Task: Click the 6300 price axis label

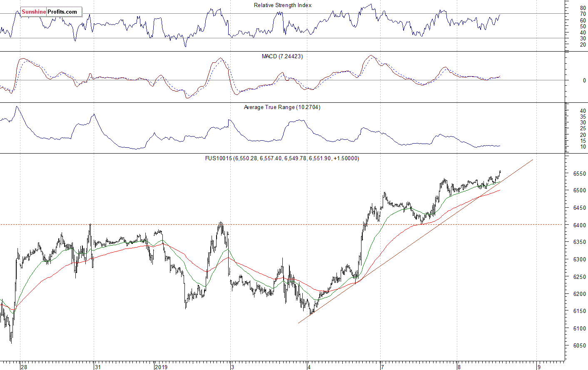Action: (x=579, y=259)
